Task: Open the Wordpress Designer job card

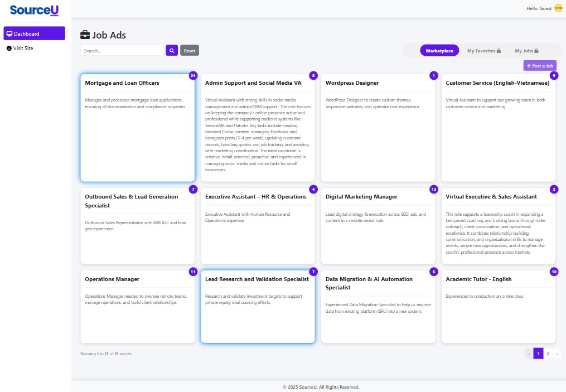Action: [x=378, y=127]
